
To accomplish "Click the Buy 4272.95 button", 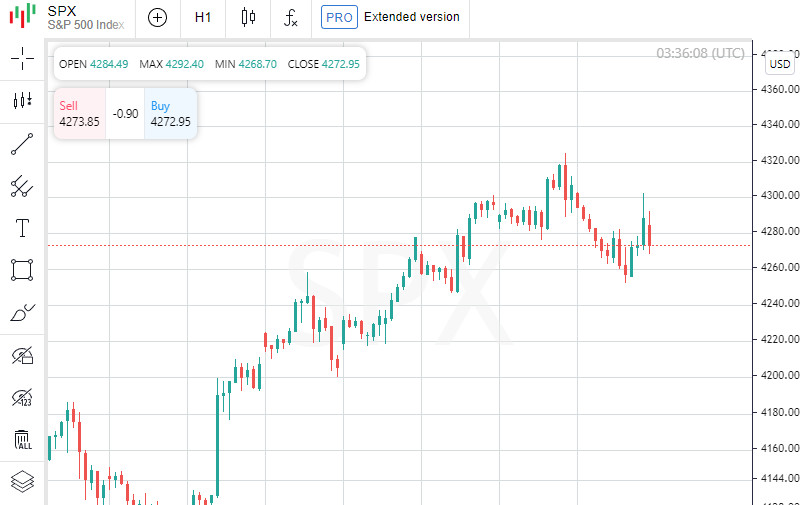I will pos(170,114).
